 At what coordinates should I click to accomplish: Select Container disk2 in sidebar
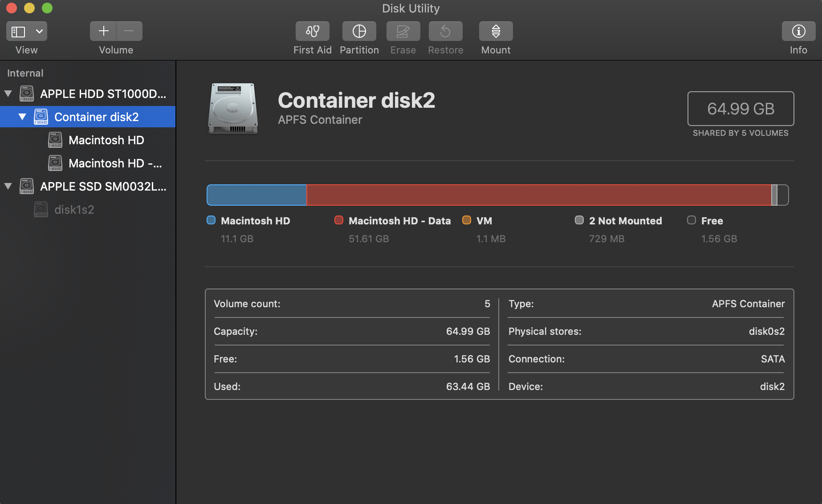point(88,117)
